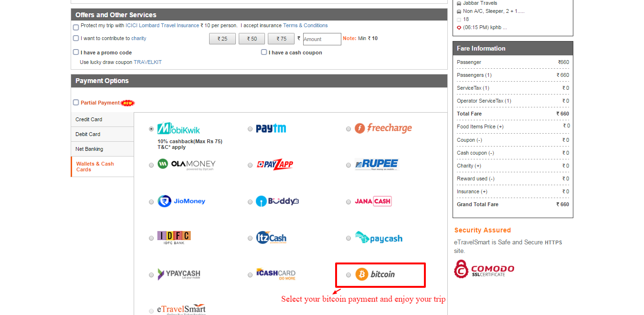Check the 'I have a promo code' box
The height and width of the screenshot is (315, 644).
76,52
